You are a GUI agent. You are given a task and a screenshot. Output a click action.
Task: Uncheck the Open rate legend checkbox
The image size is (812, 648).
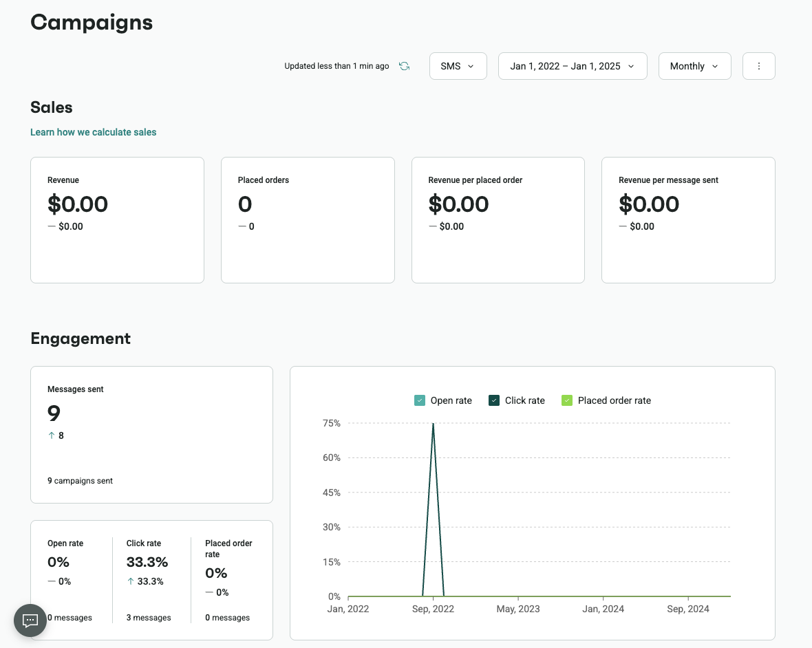pyautogui.click(x=420, y=400)
